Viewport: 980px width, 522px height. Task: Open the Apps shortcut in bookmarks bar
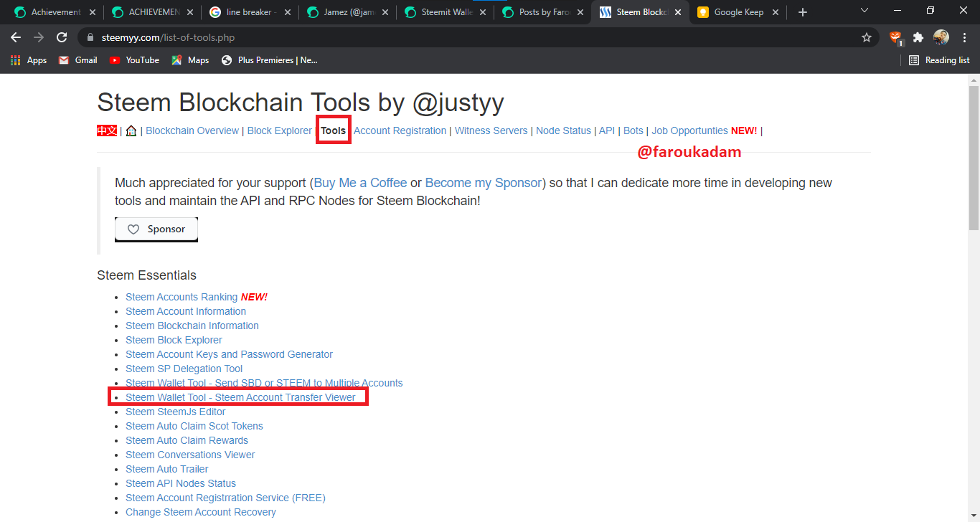pos(29,60)
